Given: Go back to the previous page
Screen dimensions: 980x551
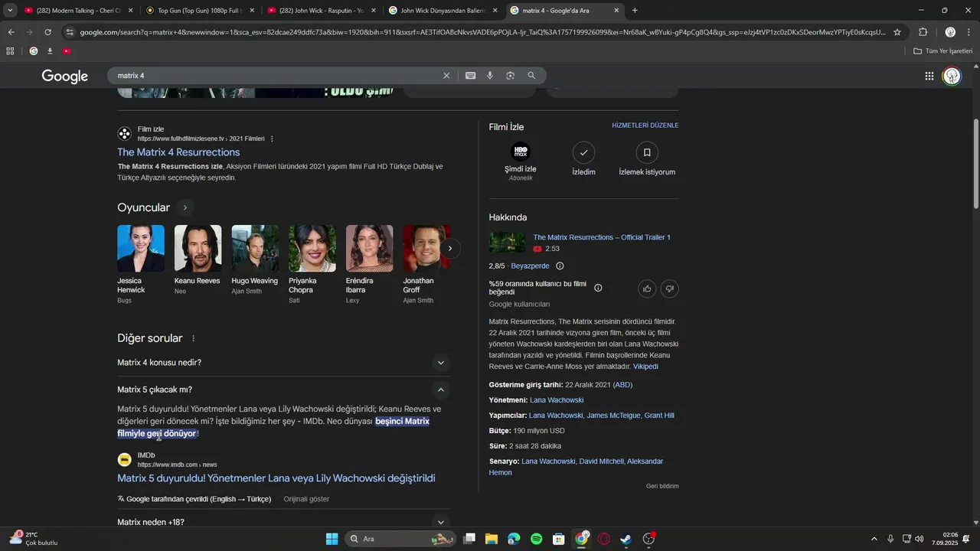Looking at the screenshot, I should point(11,32).
